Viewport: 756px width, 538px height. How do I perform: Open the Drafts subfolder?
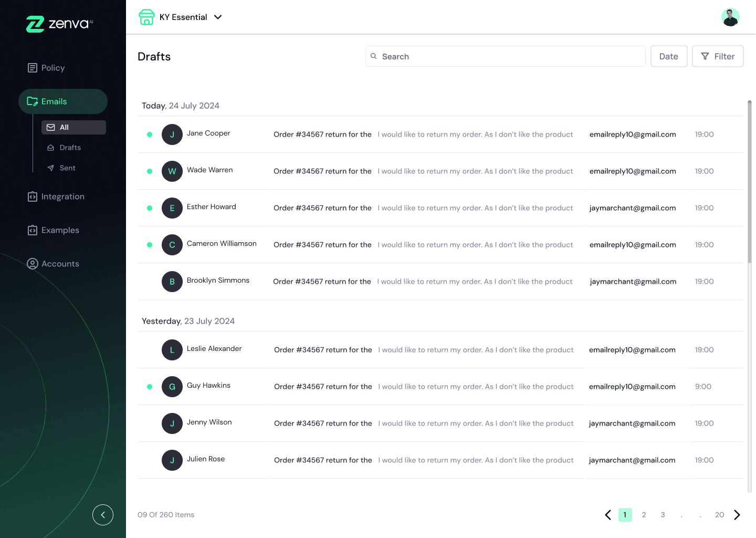click(64, 148)
